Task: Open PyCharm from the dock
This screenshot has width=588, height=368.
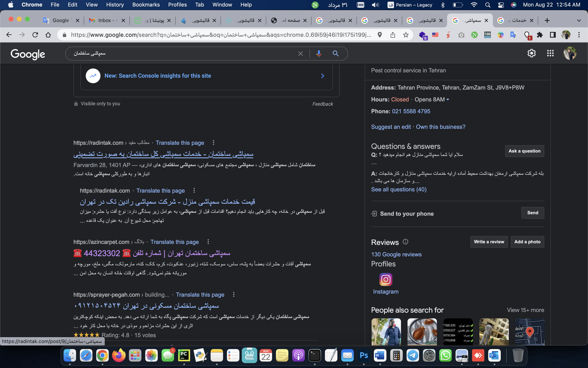Action: (184, 355)
